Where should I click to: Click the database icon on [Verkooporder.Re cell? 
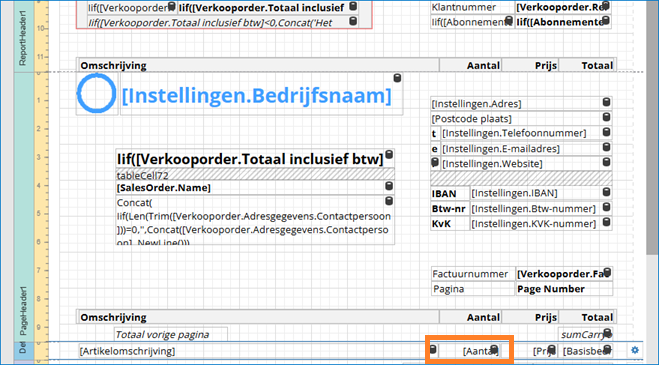tap(606, 5)
